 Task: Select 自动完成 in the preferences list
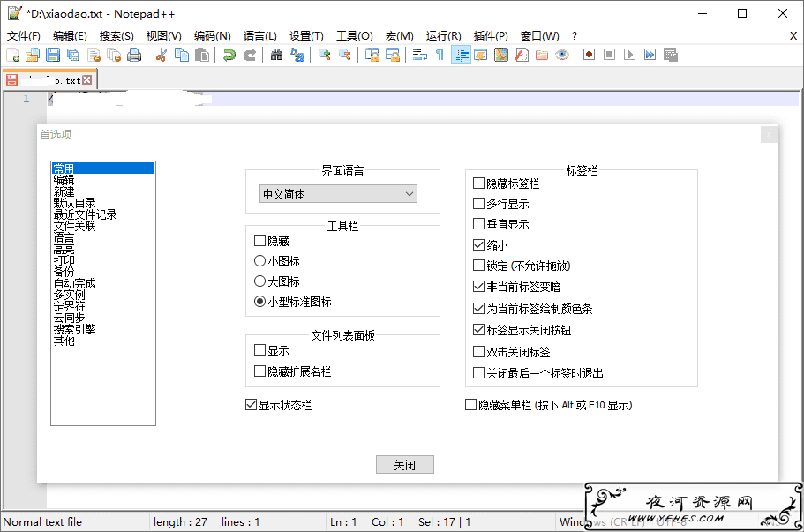(75, 283)
